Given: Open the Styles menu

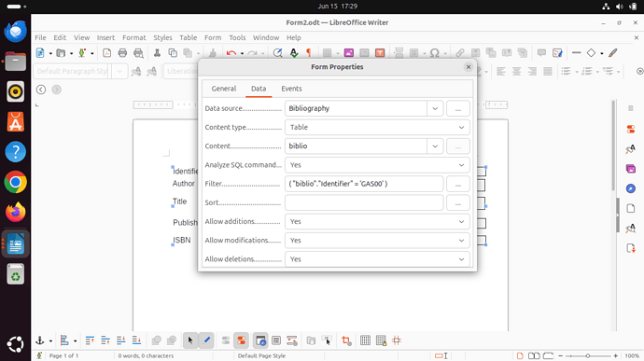Looking at the screenshot, I should (162, 37).
